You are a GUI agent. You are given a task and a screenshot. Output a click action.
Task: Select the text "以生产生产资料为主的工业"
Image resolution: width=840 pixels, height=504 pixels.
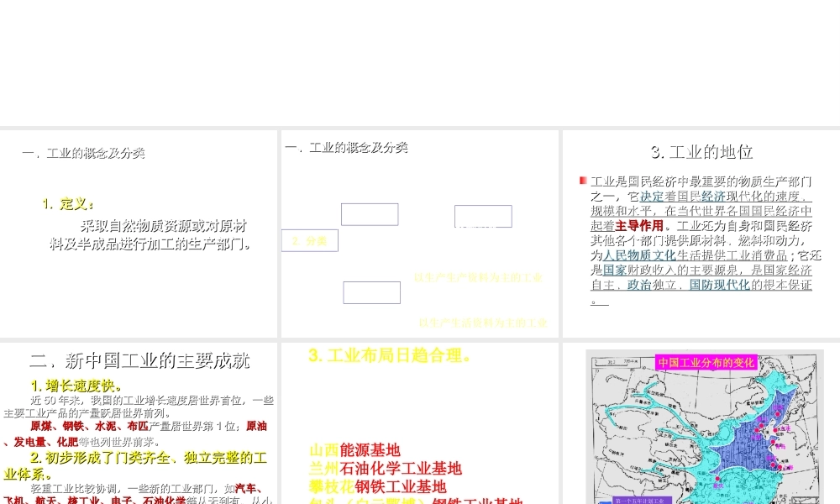point(478,277)
